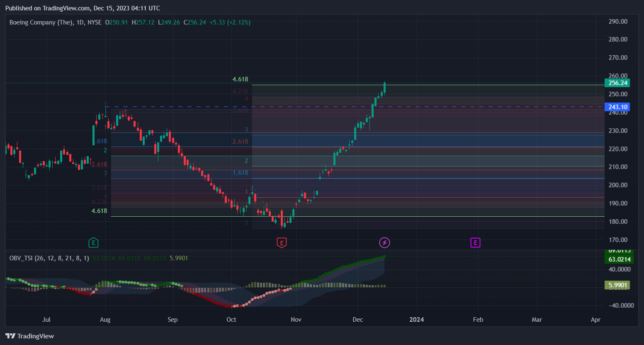Click the purple lightning bolt event marker
This screenshot has height=345, width=644.
[384, 242]
